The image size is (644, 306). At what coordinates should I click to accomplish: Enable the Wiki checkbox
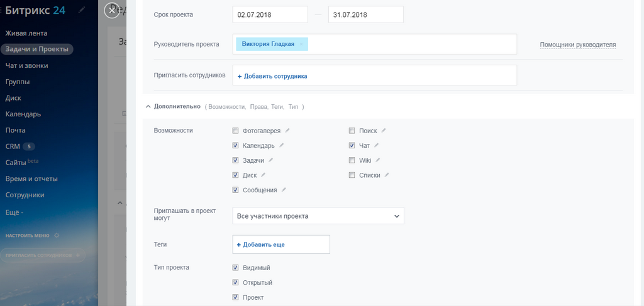click(352, 160)
